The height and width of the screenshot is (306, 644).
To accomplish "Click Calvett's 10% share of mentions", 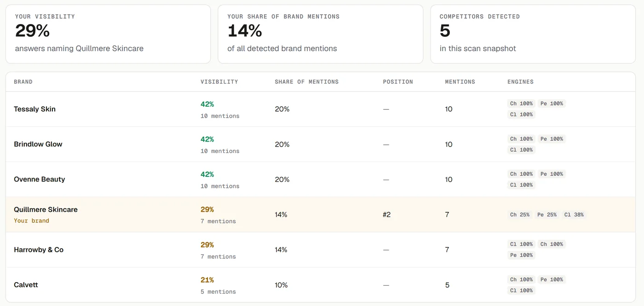I will click(x=281, y=285).
